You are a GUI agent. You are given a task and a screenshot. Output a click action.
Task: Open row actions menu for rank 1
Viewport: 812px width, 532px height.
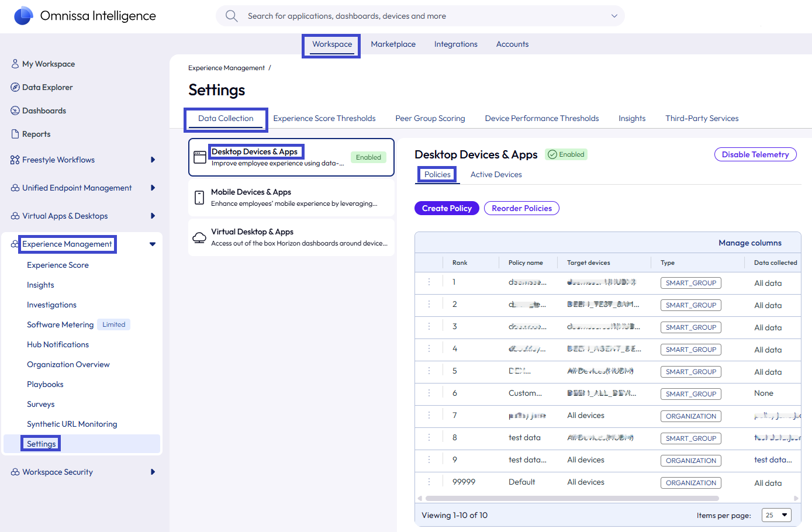[429, 282]
